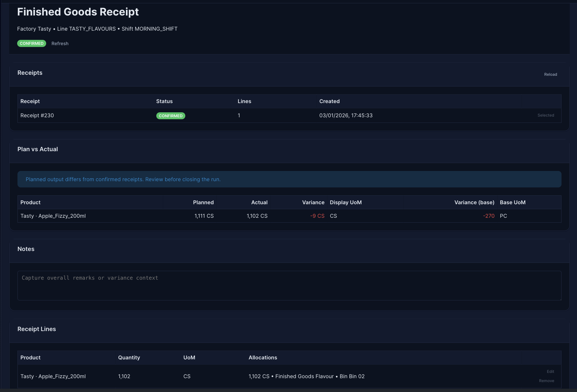Click the Planned column header
Screen dimensions: 577x392
pos(203,203)
